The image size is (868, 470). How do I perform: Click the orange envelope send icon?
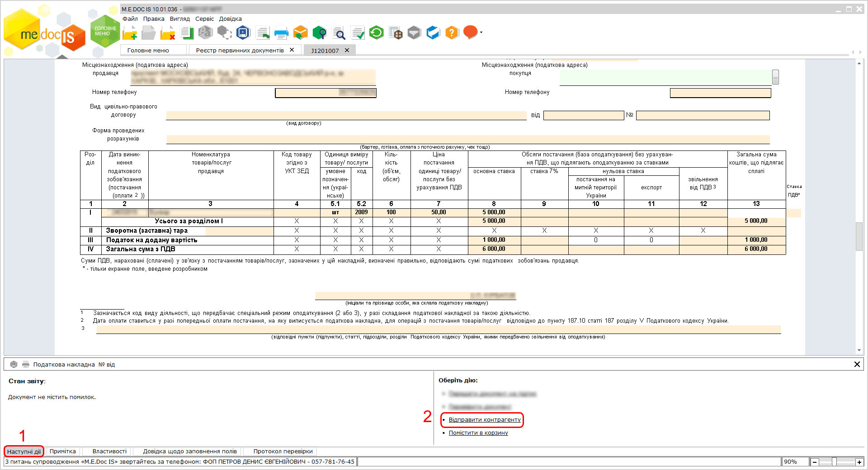click(x=301, y=33)
